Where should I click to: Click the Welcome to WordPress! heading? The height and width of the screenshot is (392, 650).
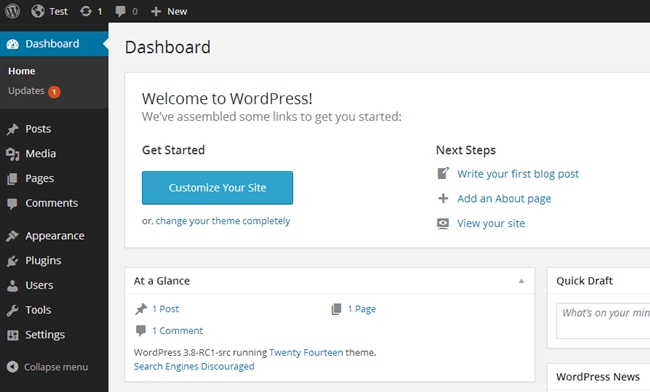[x=227, y=99]
